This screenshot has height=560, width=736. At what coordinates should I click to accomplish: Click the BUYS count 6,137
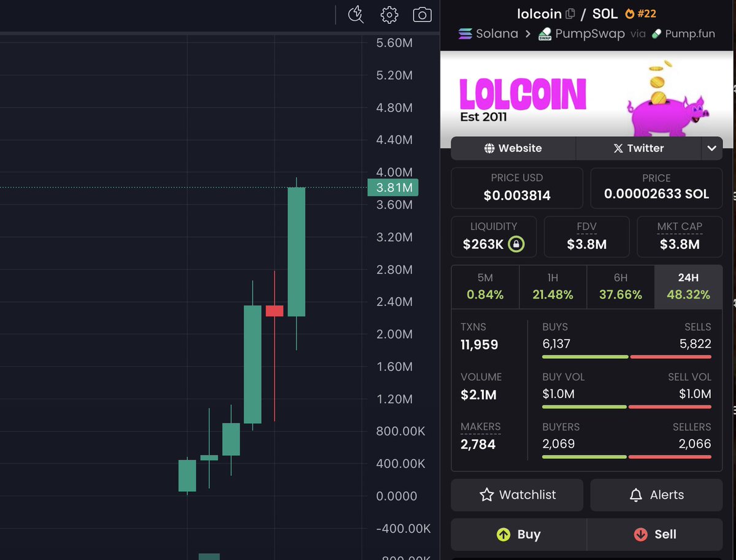click(556, 344)
